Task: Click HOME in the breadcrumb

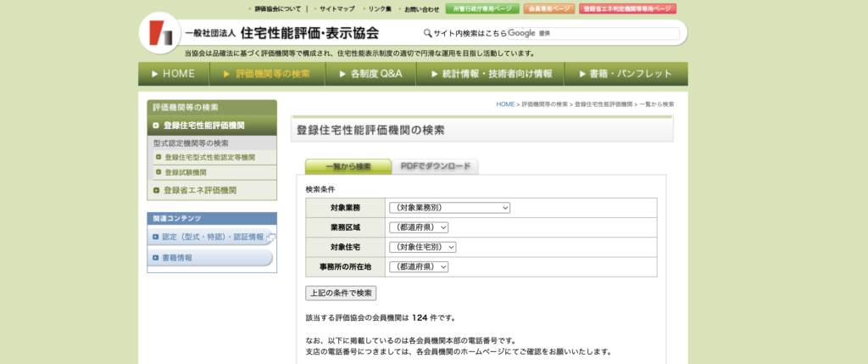Action: (x=505, y=104)
